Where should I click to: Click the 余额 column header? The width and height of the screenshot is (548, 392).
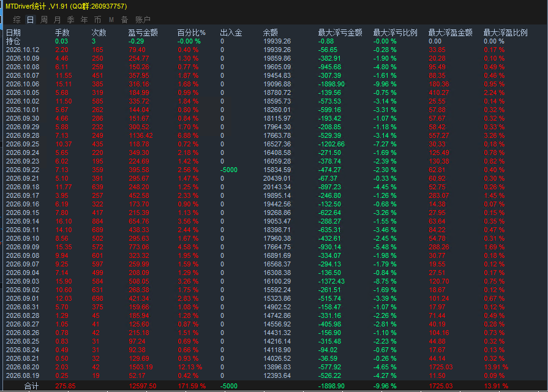coord(271,33)
